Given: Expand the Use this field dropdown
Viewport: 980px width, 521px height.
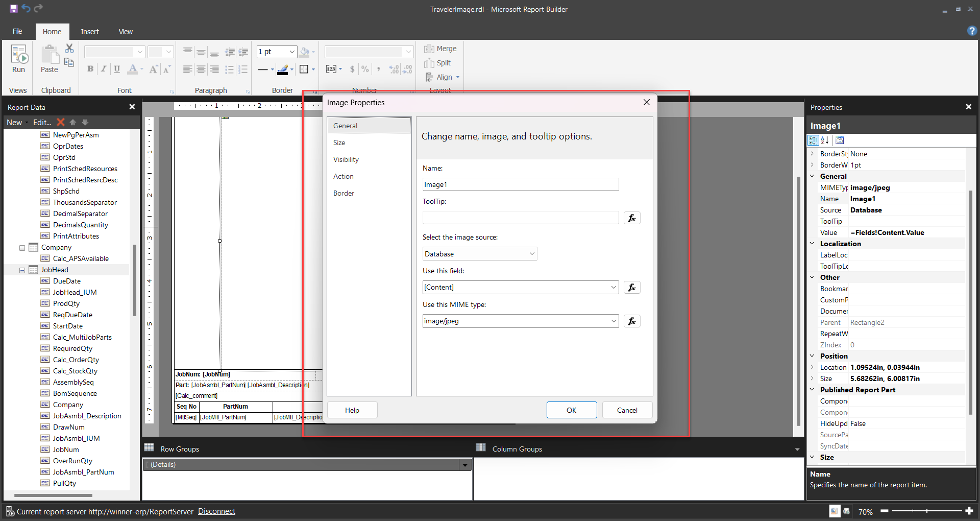Looking at the screenshot, I should click(613, 288).
